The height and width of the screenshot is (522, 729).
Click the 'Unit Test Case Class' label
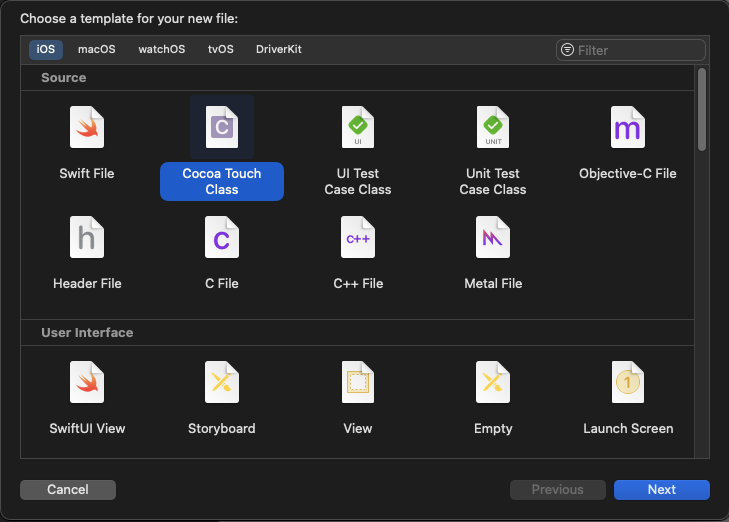click(493, 181)
